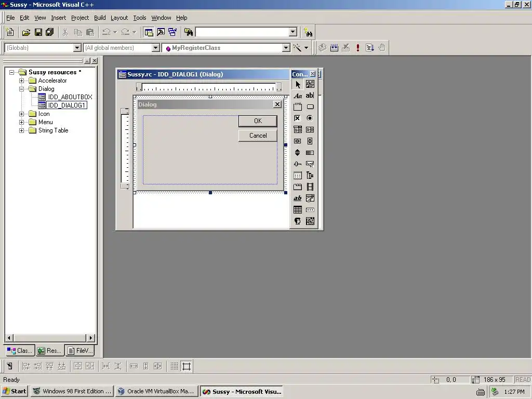This screenshot has height=399, width=532.
Task: Open the (All global members) dropdown
Action: (156, 48)
